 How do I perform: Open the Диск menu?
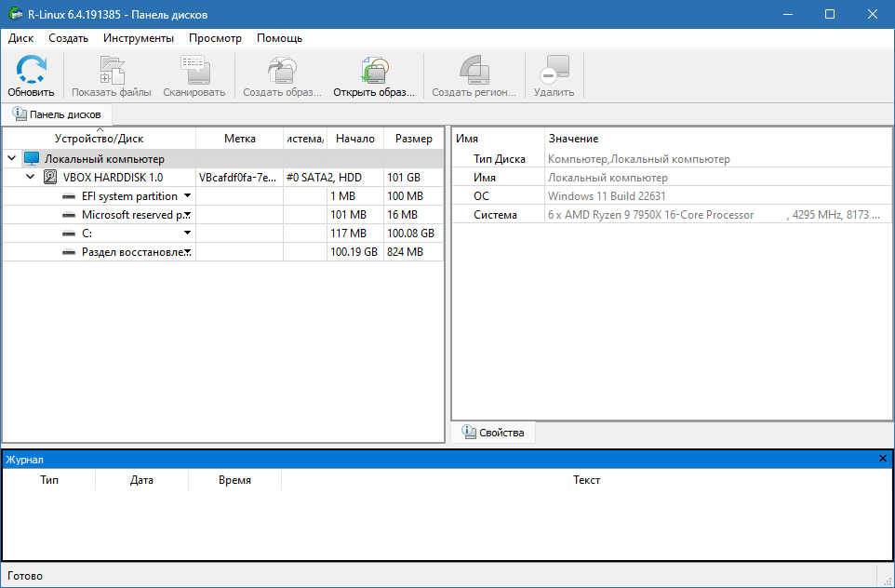[21, 38]
